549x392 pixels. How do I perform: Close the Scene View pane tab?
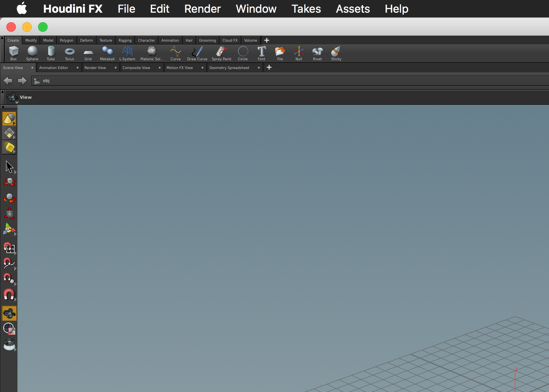[32, 67]
